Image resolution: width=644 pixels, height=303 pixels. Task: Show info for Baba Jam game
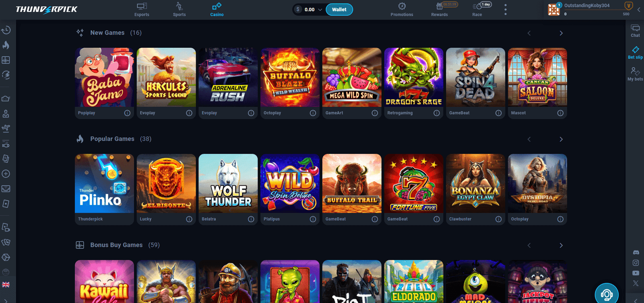click(x=127, y=113)
